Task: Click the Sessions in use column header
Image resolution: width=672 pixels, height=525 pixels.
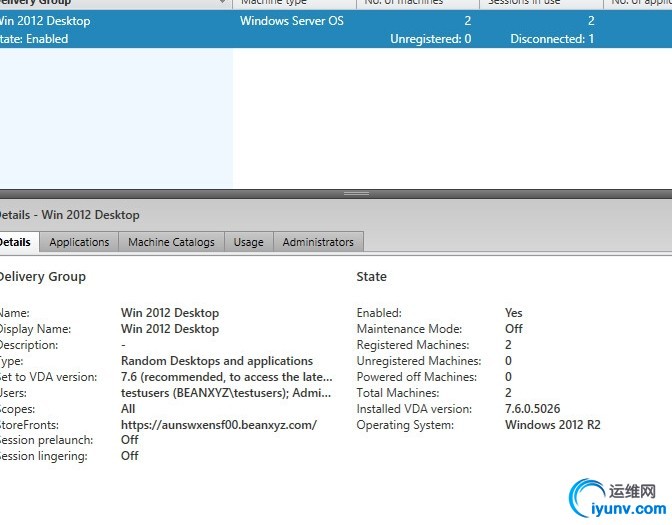Action: 541,3
